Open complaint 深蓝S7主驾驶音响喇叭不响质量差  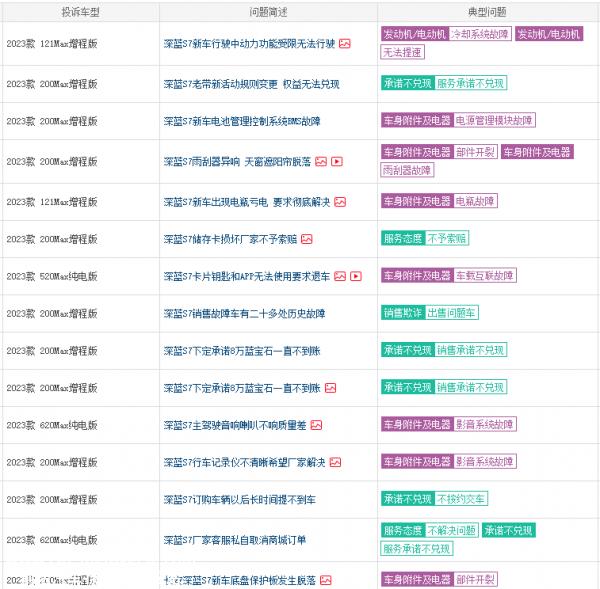click(x=235, y=425)
